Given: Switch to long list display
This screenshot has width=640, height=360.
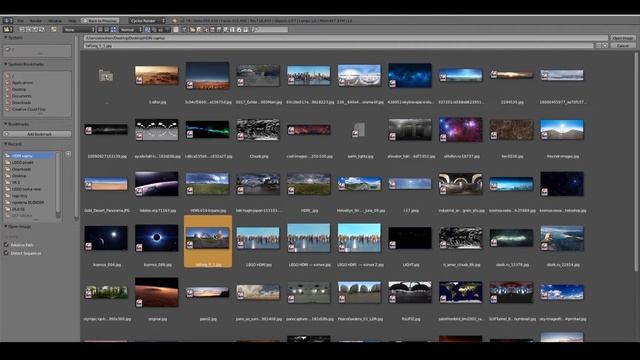Looking at the screenshot, I should coord(107,29).
